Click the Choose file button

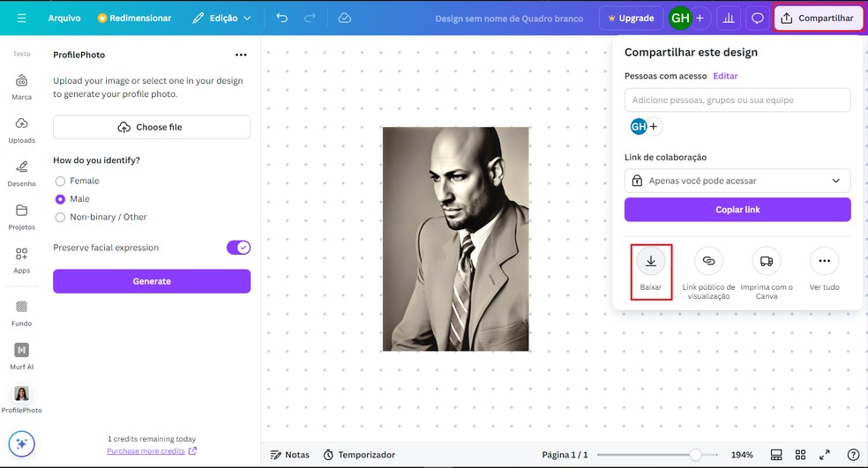coord(152,127)
